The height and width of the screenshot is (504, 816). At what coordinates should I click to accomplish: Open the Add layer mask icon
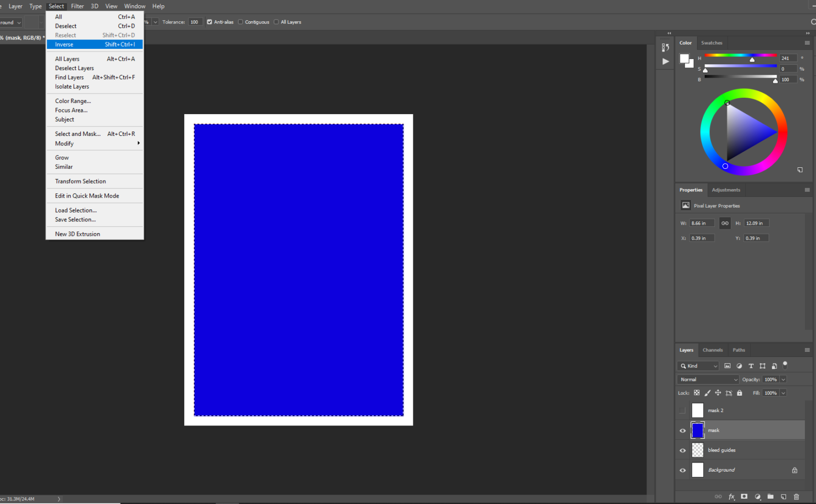point(744,497)
